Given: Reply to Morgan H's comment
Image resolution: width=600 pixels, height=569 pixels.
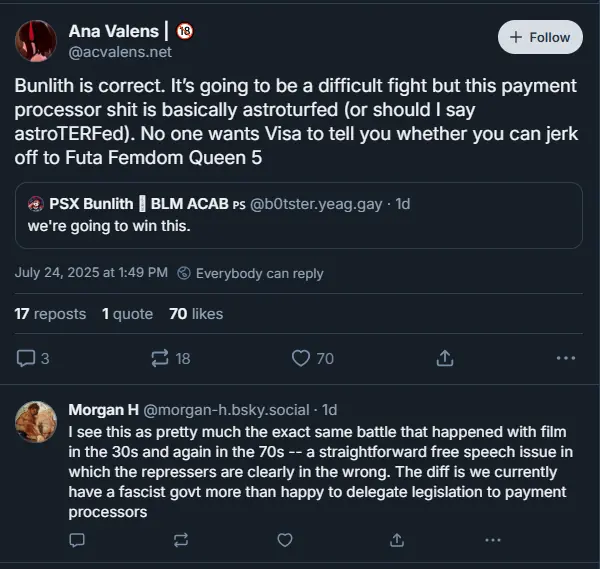Looking at the screenshot, I should [x=77, y=539].
